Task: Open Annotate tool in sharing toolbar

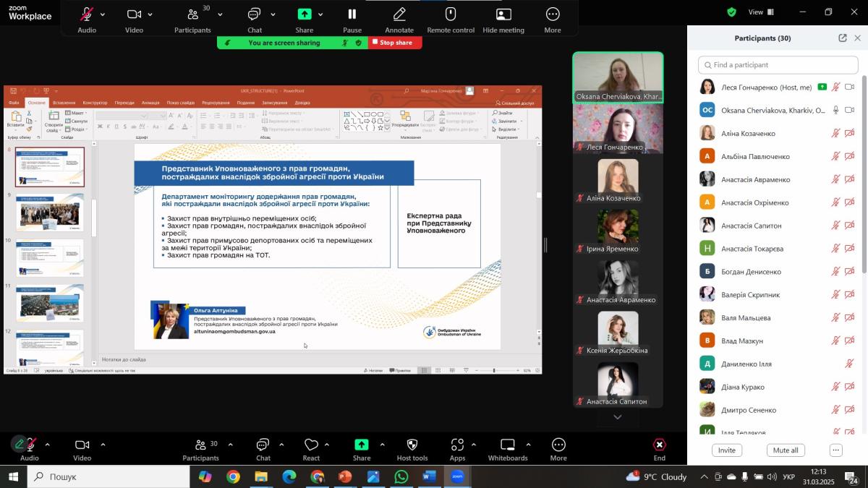Action: click(x=399, y=15)
